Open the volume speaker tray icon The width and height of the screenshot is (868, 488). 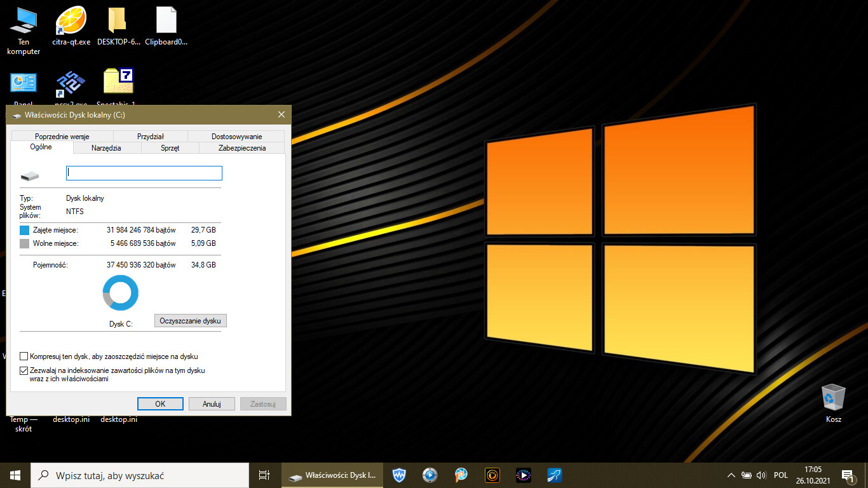click(x=761, y=475)
